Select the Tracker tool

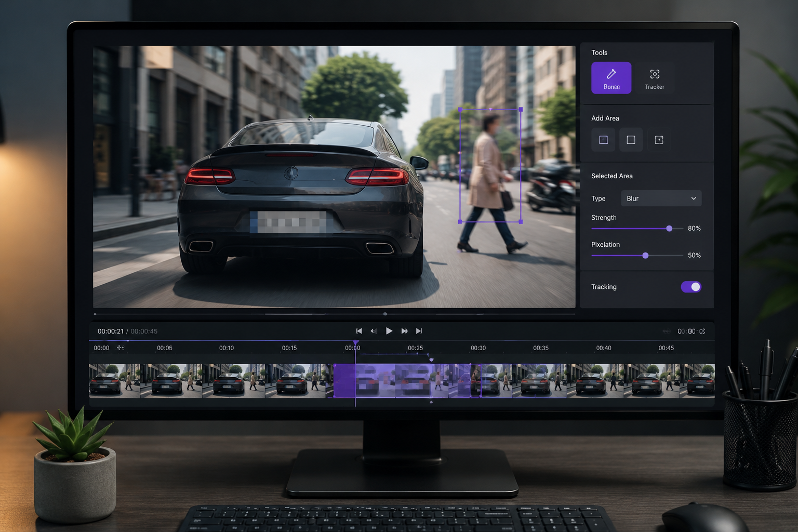click(655, 78)
